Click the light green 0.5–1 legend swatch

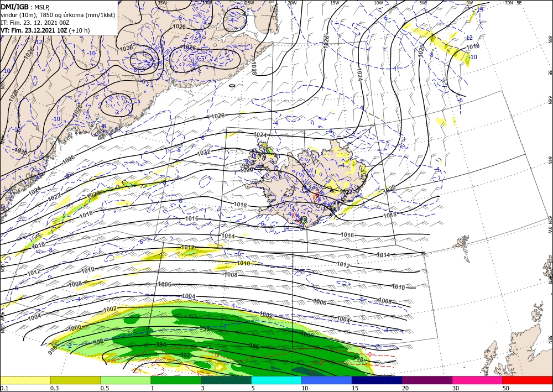pos(126,380)
